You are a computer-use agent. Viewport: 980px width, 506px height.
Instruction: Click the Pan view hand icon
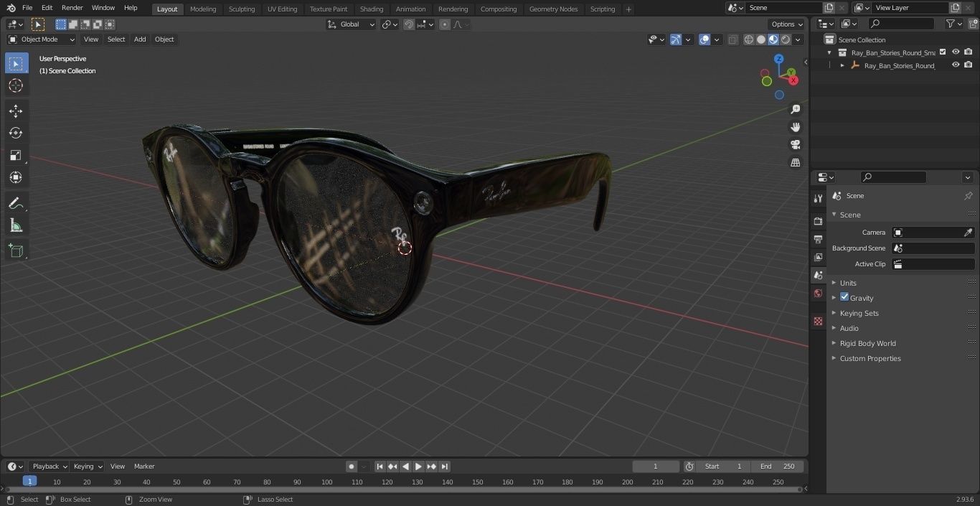tap(795, 127)
